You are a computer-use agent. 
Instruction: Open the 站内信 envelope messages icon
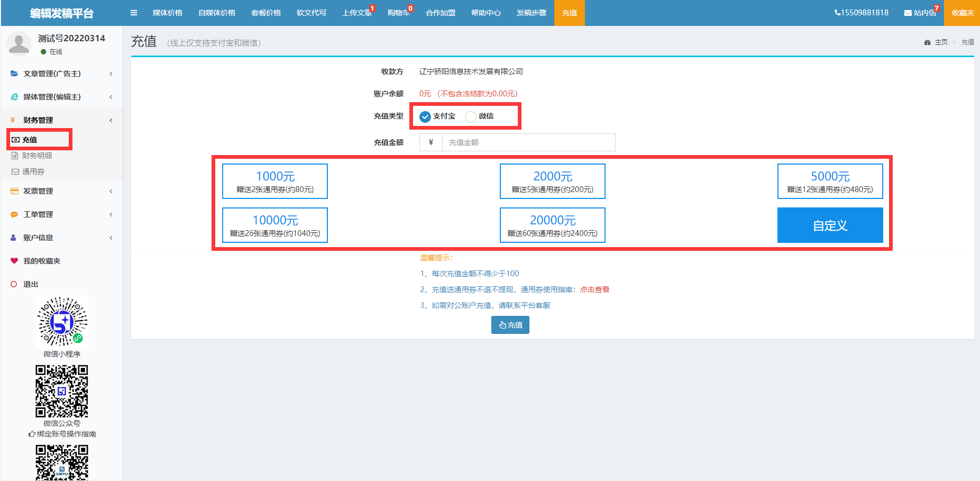point(908,13)
